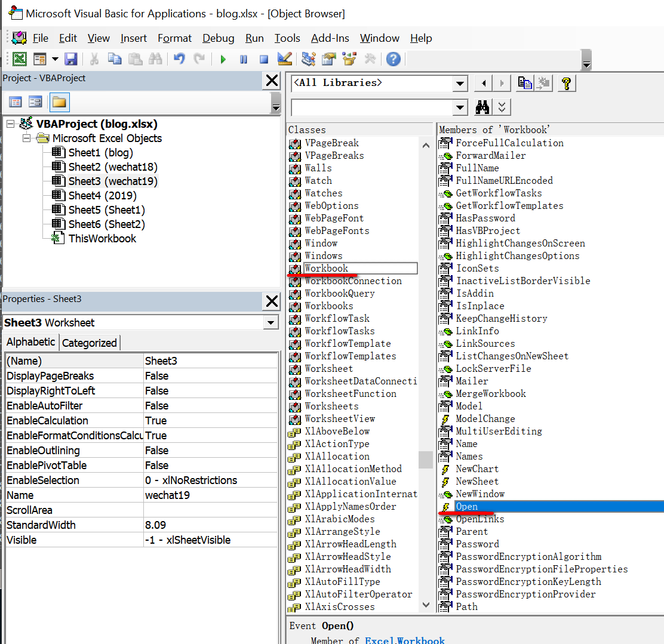The height and width of the screenshot is (644, 664).
Task: Toggle Design Mode icon
Action: (x=285, y=59)
